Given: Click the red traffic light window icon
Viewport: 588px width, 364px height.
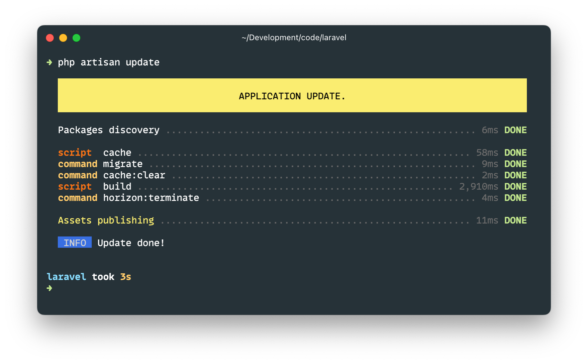Looking at the screenshot, I should (50, 38).
